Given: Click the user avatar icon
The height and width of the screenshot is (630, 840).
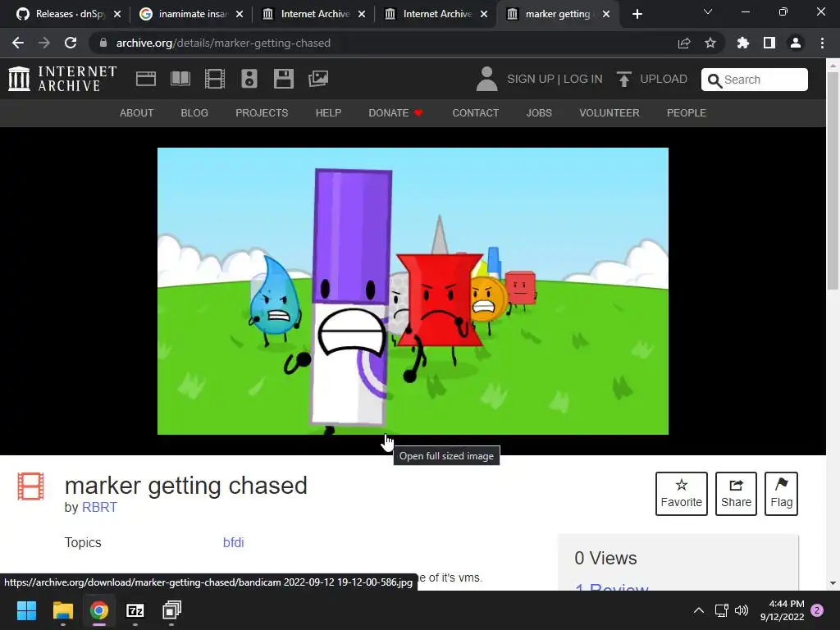Looking at the screenshot, I should (486, 79).
